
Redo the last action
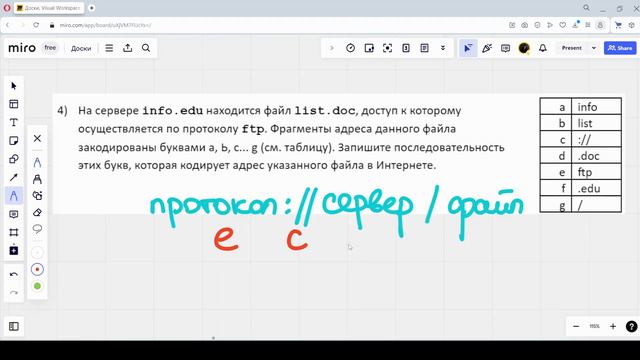[14, 292]
